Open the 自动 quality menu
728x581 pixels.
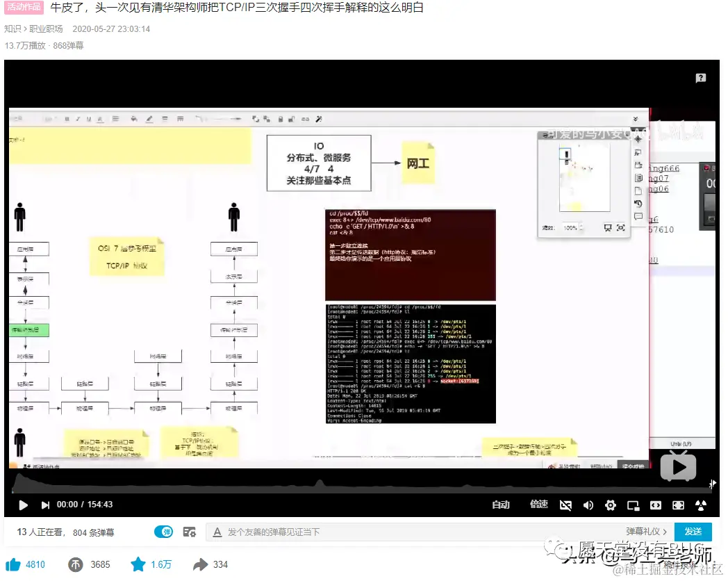point(500,505)
